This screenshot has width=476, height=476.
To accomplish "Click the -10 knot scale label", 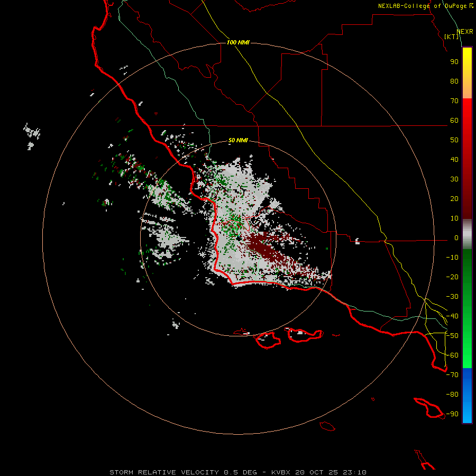I will [x=452, y=258].
